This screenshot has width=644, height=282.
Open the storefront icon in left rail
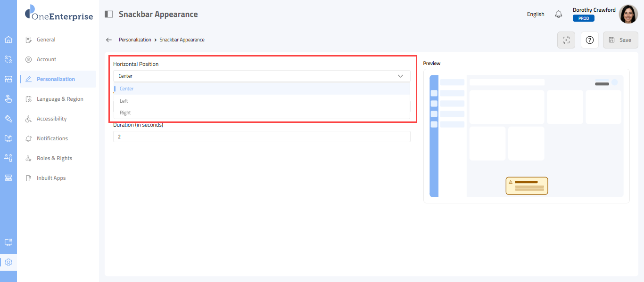(8, 79)
